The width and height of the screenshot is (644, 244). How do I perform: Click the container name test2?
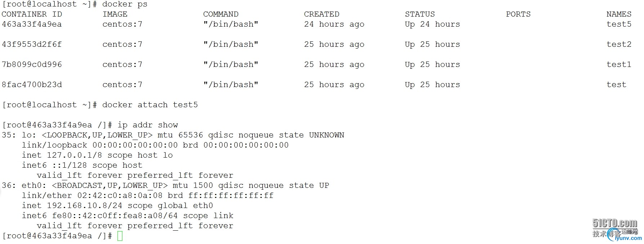tap(619, 44)
